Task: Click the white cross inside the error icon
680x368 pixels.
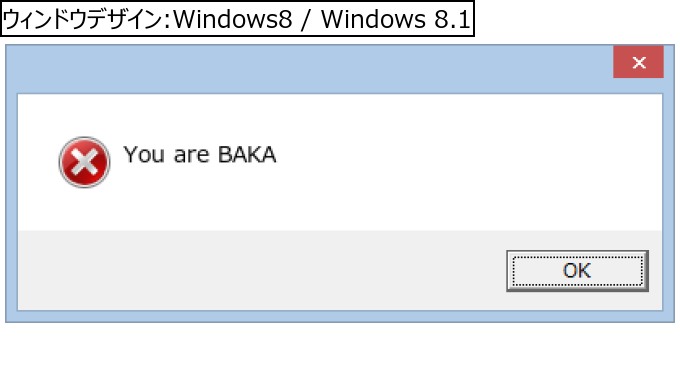Action: point(84,162)
